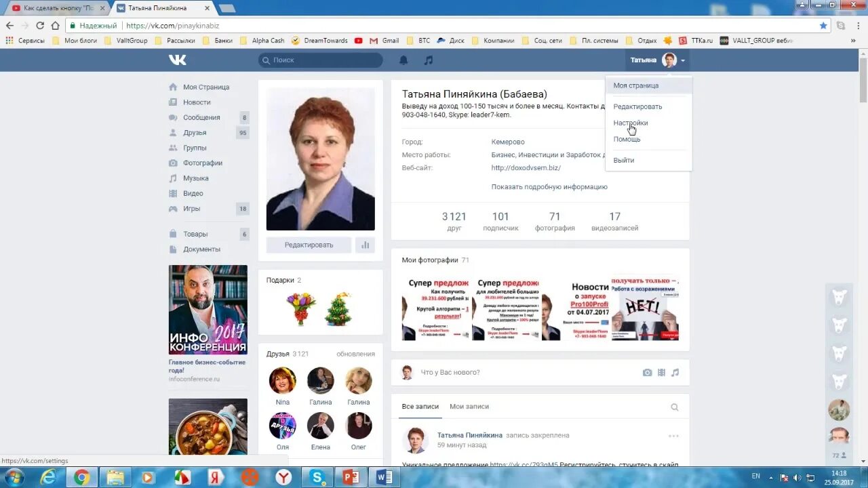The height and width of the screenshot is (488, 868).
Task: Open Word from the taskbar
Action: click(x=384, y=477)
